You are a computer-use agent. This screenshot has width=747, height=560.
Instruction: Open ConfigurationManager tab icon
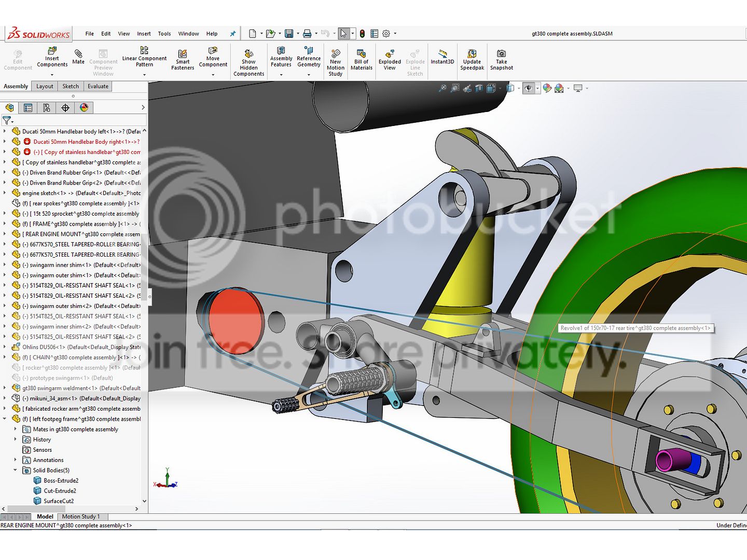47,107
